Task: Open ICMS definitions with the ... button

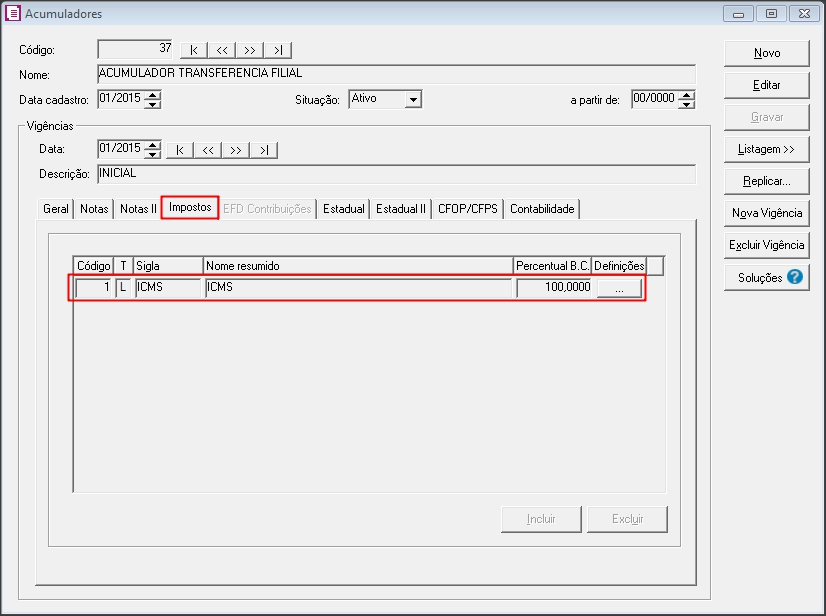Action: (x=619, y=288)
